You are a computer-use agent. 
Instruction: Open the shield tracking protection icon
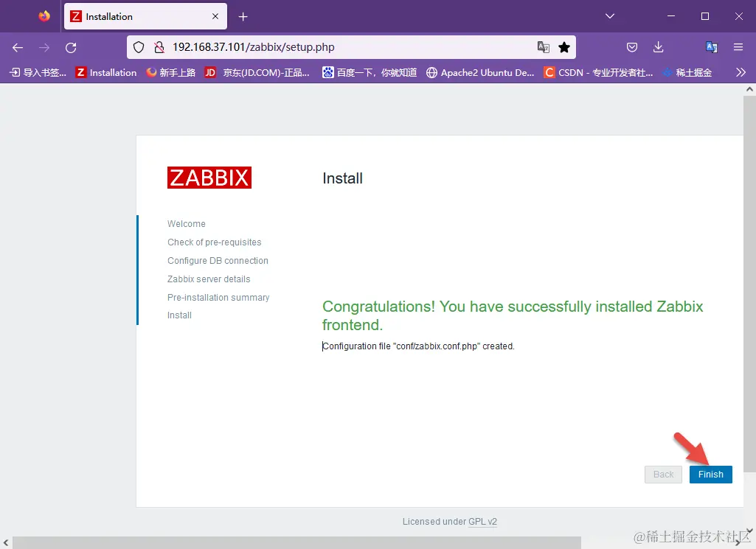[x=139, y=47]
